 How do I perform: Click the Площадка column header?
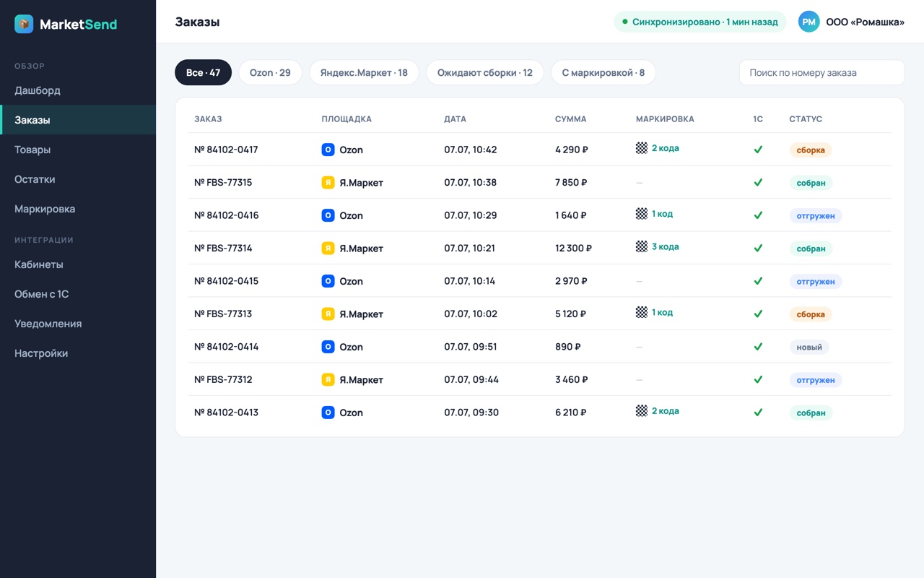tap(346, 119)
